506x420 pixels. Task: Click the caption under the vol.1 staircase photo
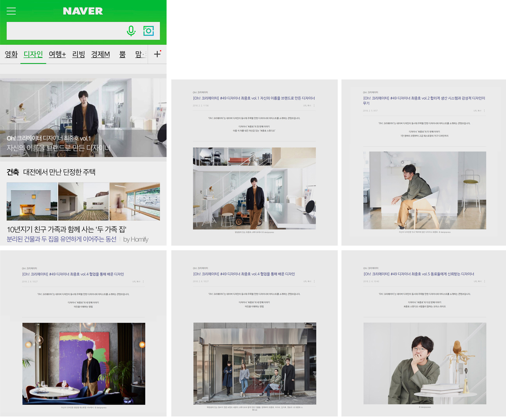254,232
